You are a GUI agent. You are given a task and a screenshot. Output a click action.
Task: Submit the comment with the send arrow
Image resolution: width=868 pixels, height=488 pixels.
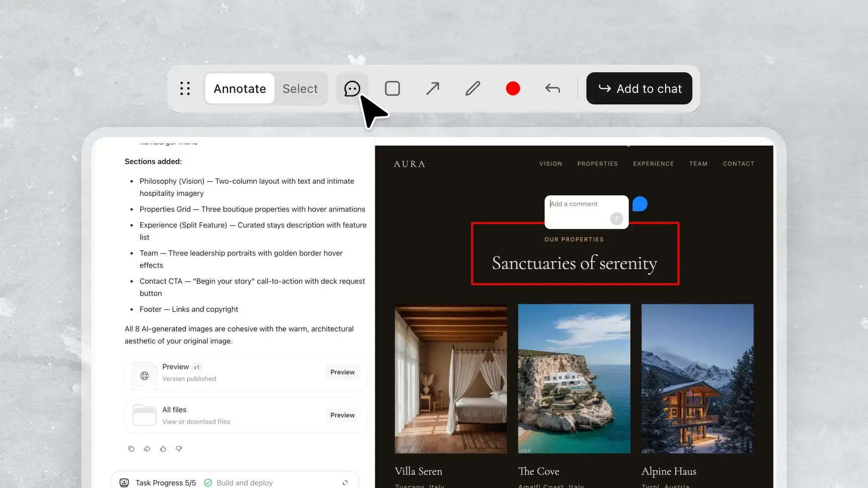point(616,218)
